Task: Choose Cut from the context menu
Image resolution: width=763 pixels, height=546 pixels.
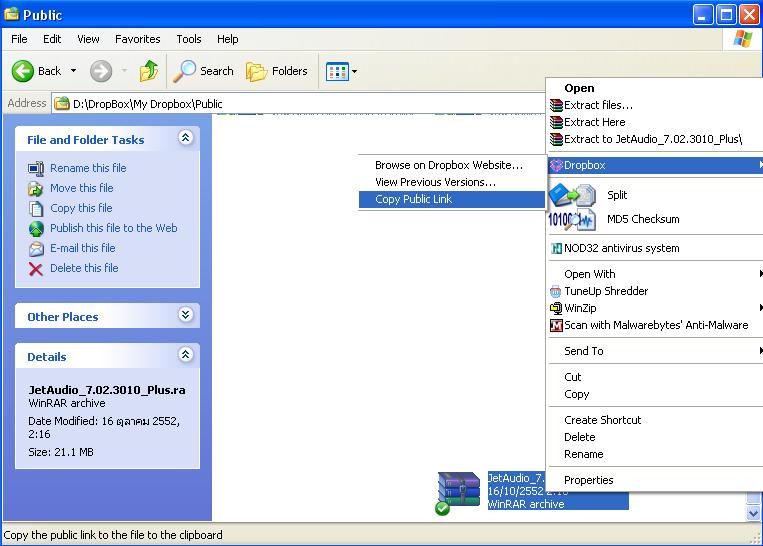Action: point(655,377)
